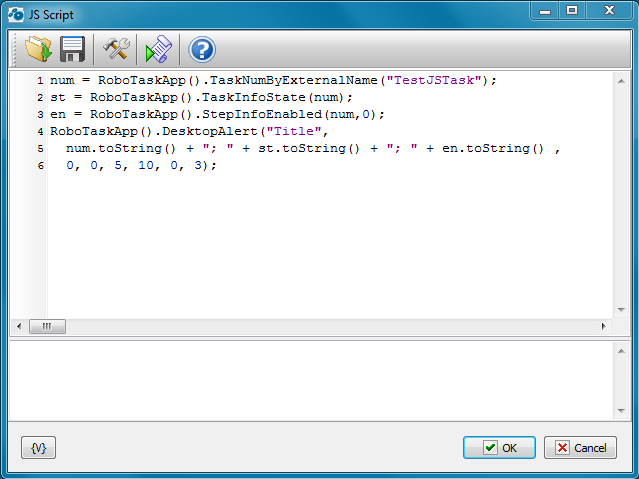Image resolution: width=639 pixels, height=479 pixels.
Task: Maximize the JS Script window
Action: 572,10
